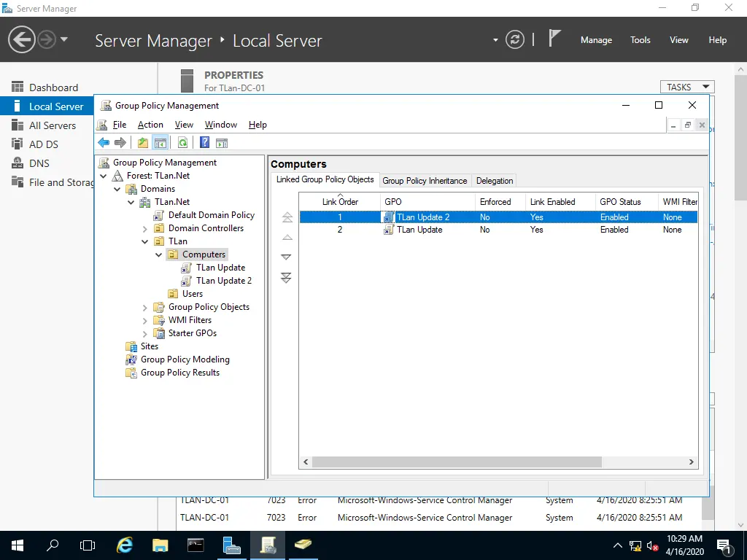The width and height of the screenshot is (747, 560).
Task: Select Linked Group Policy Objects tab
Action: (325, 179)
